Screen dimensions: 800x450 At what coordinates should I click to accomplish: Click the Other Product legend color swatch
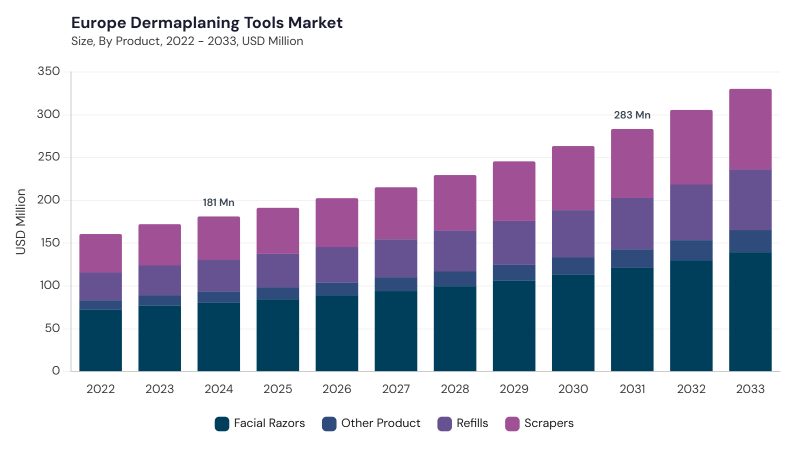pos(329,424)
